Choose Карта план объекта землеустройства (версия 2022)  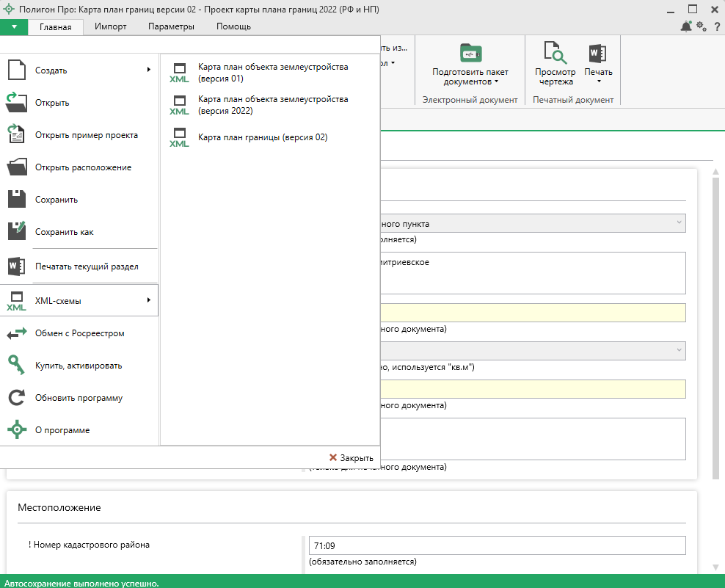[272, 105]
